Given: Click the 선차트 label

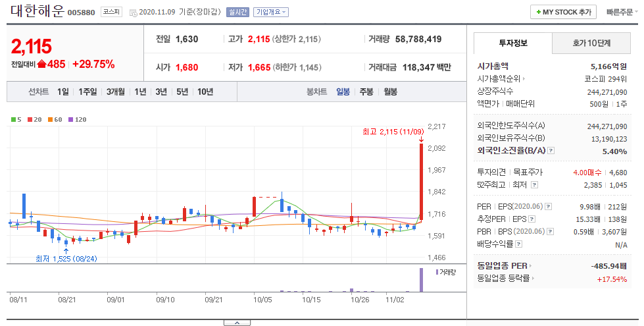Looking at the screenshot, I should pyautogui.click(x=39, y=92).
